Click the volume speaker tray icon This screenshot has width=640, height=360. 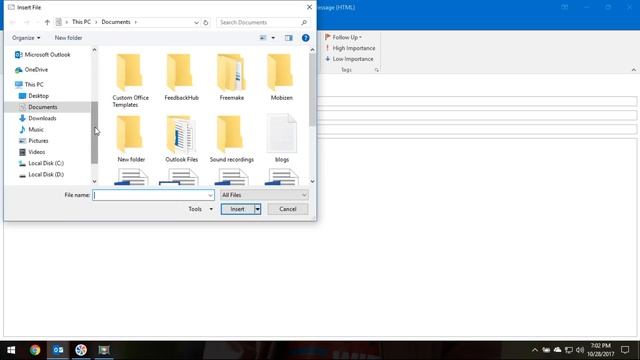580,350
